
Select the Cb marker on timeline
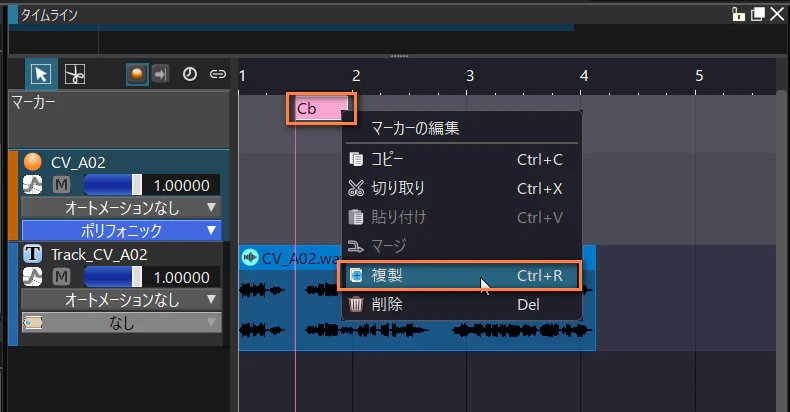321,108
